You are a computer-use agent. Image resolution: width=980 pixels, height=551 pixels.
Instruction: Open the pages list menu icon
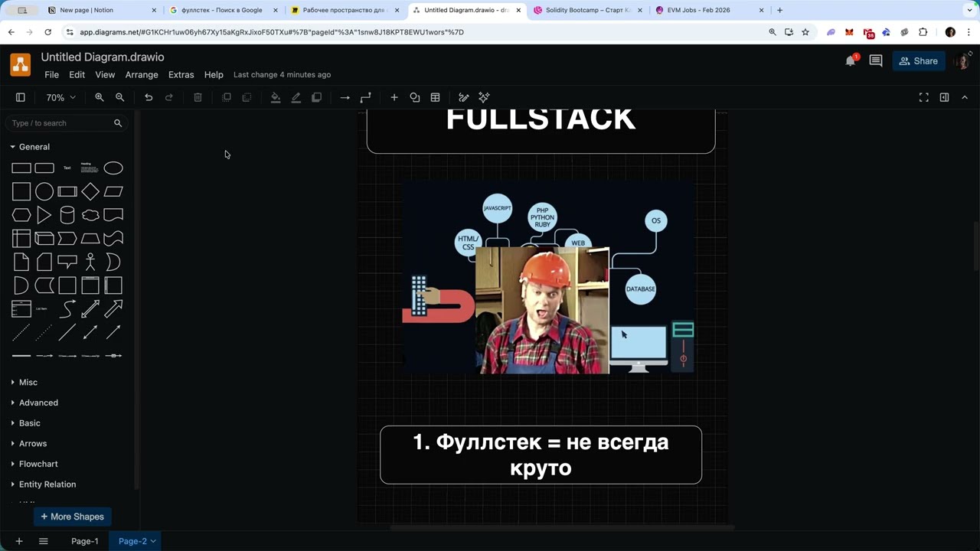pyautogui.click(x=44, y=541)
